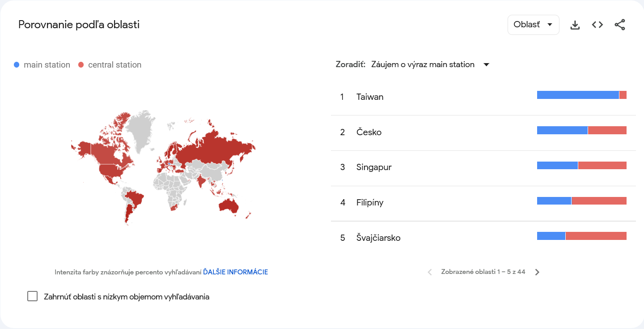This screenshot has height=329, width=644.
Task: Click the red central station legend dot
Action: (x=81, y=65)
